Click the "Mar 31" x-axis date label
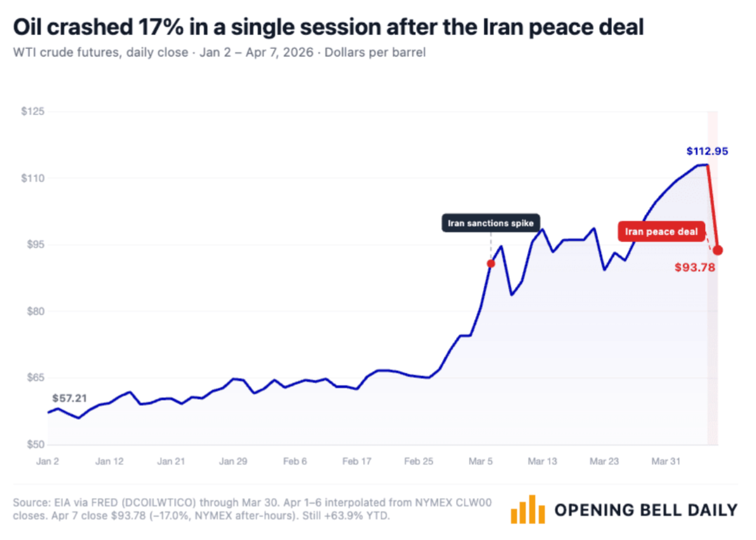 coord(666,462)
